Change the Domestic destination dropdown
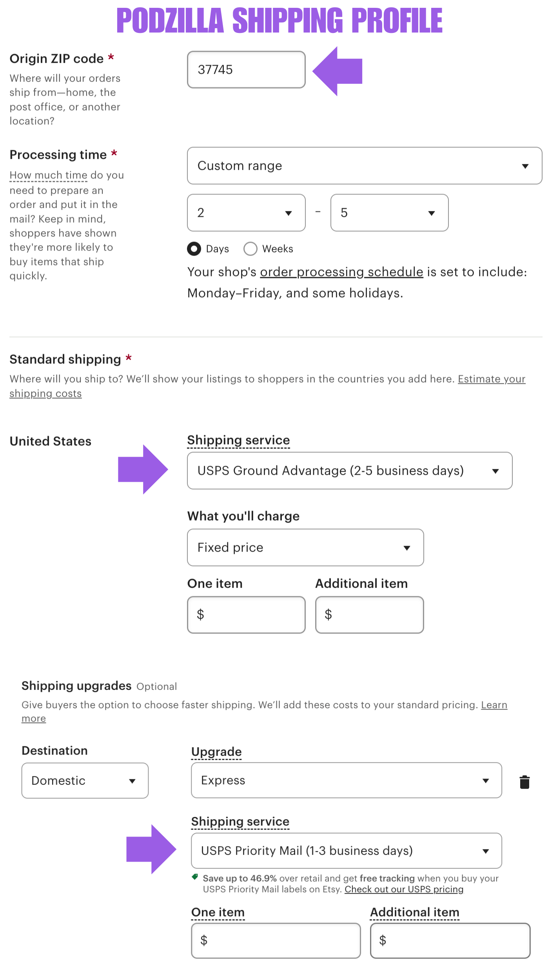This screenshot has height=980, width=559. [x=85, y=780]
